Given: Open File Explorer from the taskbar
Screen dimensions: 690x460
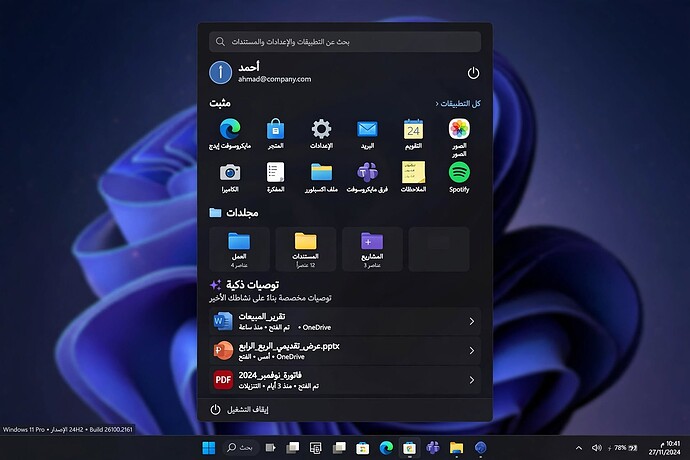Looking at the screenshot, I should [456, 448].
